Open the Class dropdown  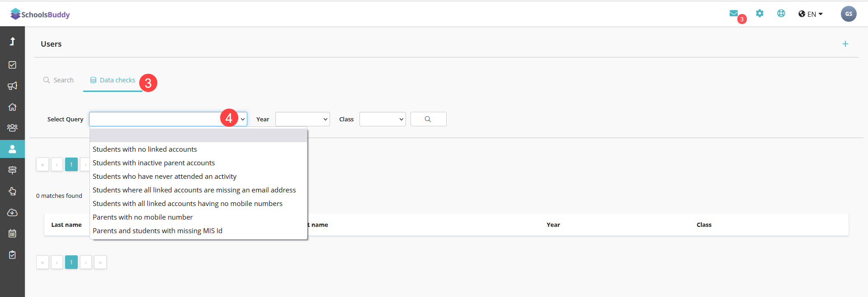382,119
